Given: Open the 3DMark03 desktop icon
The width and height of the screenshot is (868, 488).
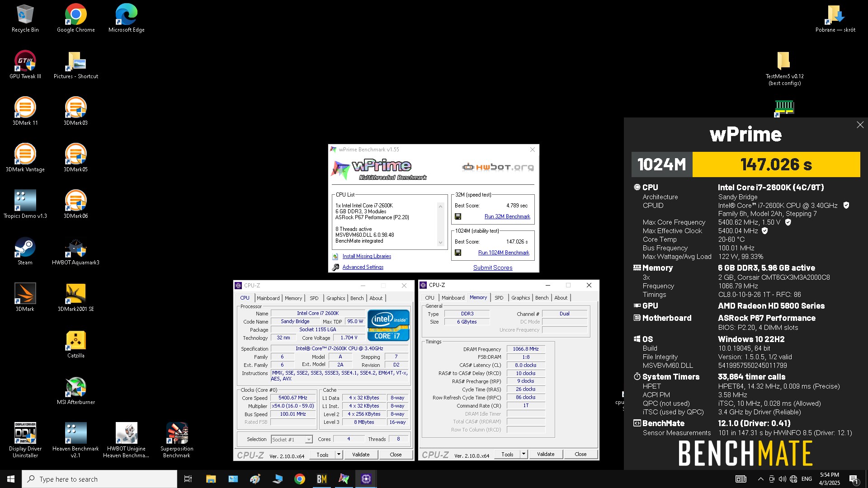Looking at the screenshot, I should click(x=75, y=111).
